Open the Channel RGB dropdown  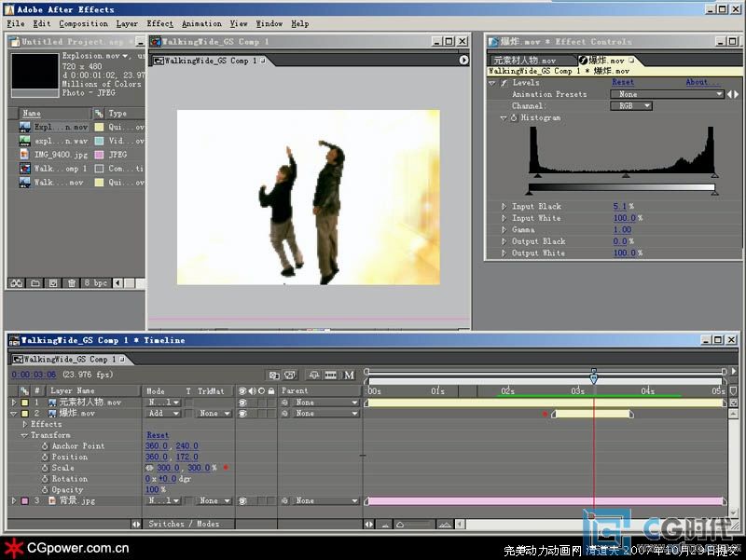631,105
